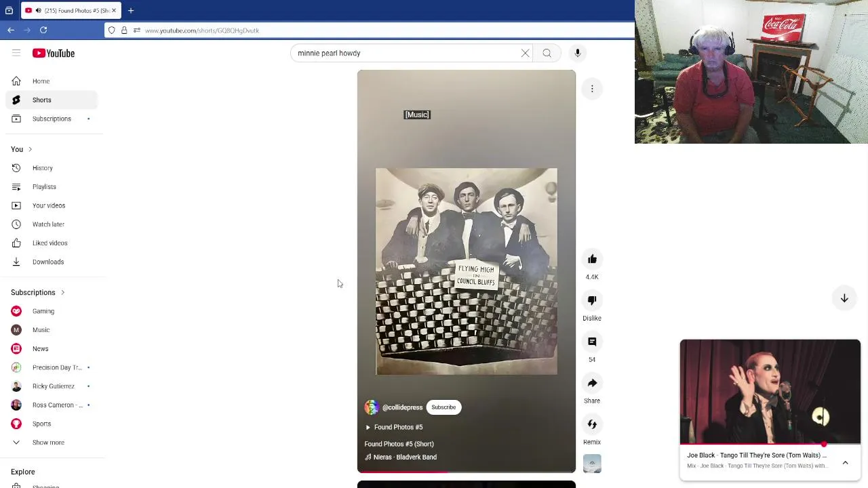The image size is (868, 488).
Task: Click the shield tracking protection icon
Action: coord(112,30)
